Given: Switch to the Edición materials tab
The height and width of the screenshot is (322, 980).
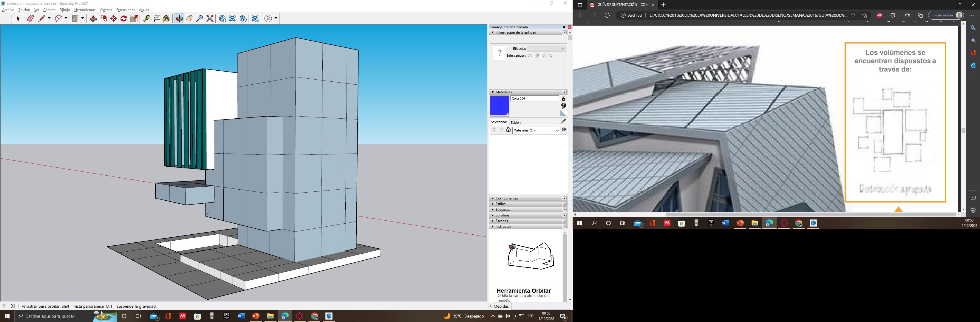Looking at the screenshot, I should pos(515,123).
